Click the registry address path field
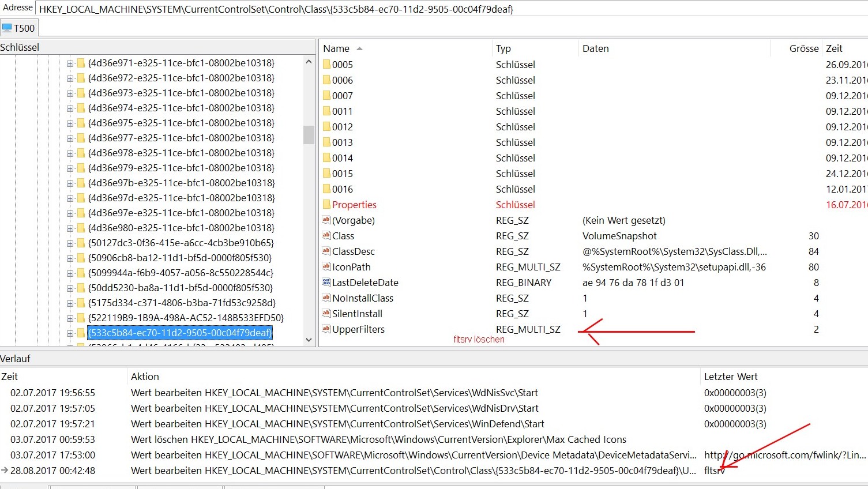This screenshot has width=868, height=489. [451, 9]
